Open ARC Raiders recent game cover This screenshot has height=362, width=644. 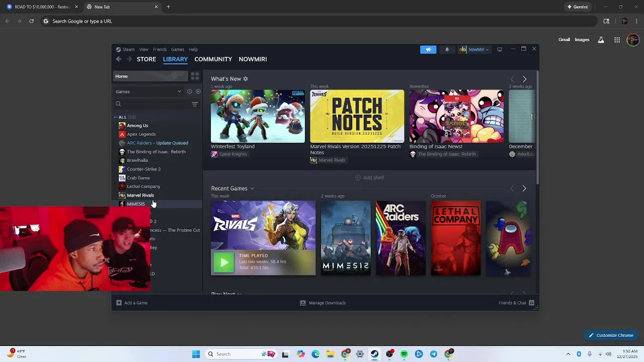(x=400, y=238)
